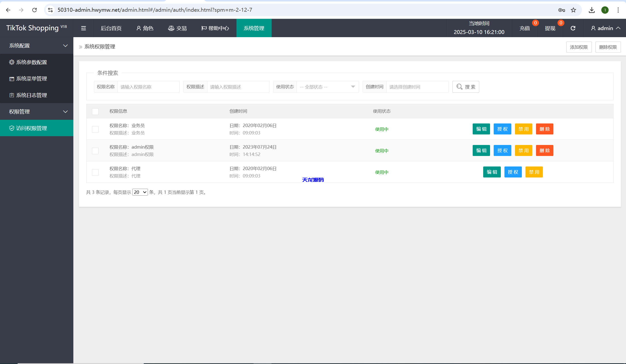Tick the checkbox for 业务员 row
The image size is (626, 364).
95,129
